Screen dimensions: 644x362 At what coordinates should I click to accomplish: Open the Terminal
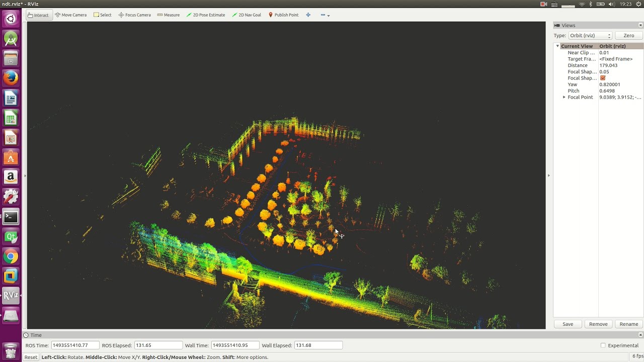11,217
